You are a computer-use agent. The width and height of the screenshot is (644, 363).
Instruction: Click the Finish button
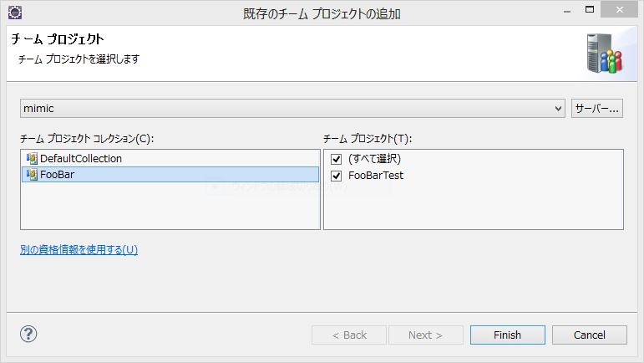tap(508, 335)
